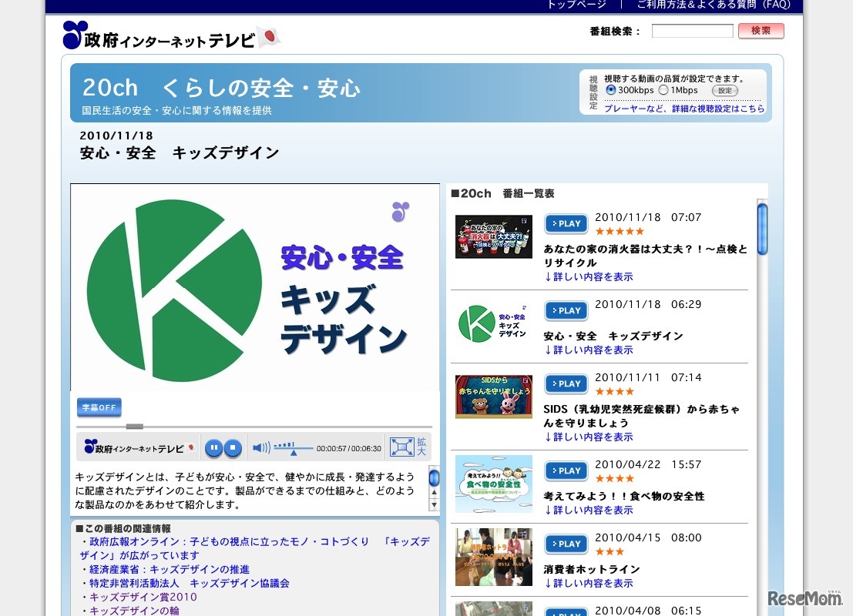Select the 1Mbps quality option
This screenshot has width=853, height=616.
(x=663, y=90)
